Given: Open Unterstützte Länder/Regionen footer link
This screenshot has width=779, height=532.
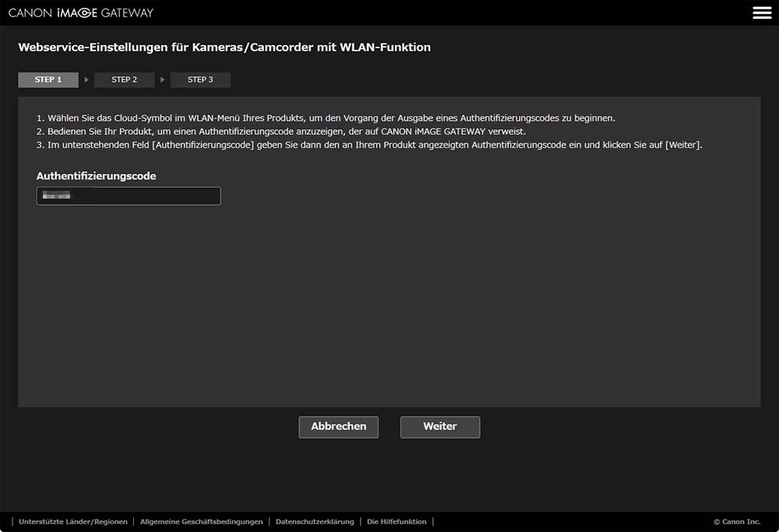Looking at the screenshot, I should [x=73, y=522].
